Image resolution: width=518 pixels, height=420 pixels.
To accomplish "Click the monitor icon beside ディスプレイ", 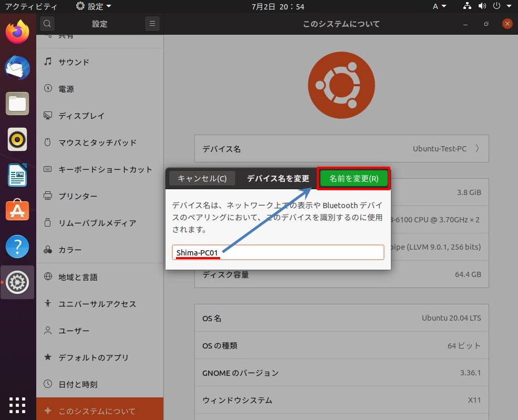I will point(48,115).
